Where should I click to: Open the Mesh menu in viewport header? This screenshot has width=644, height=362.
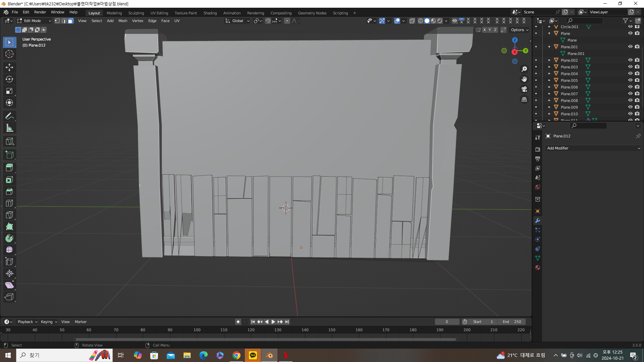coord(123,21)
